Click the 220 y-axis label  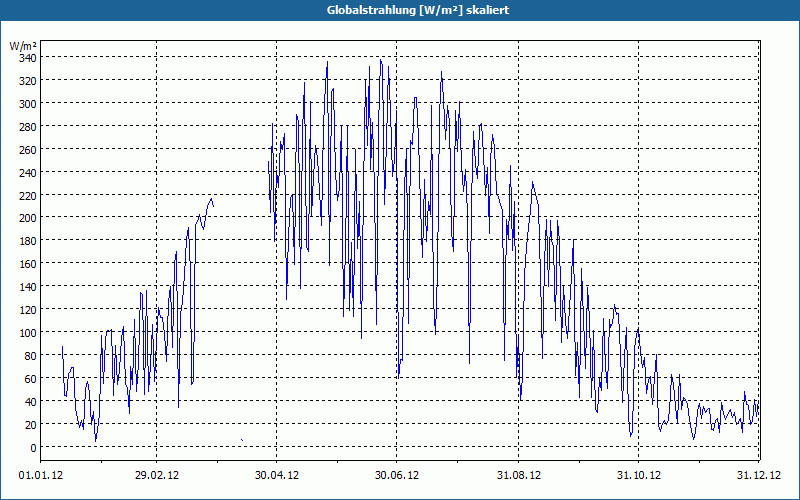(28, 195)
